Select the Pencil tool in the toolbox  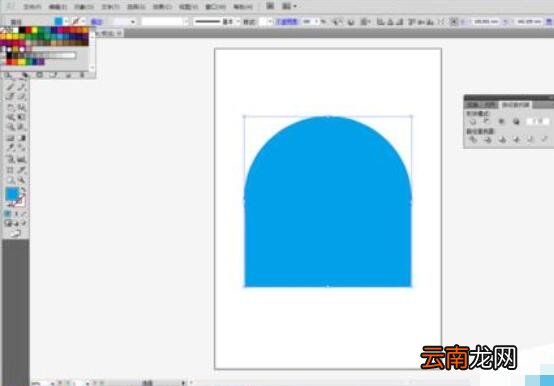pos(21,87)
